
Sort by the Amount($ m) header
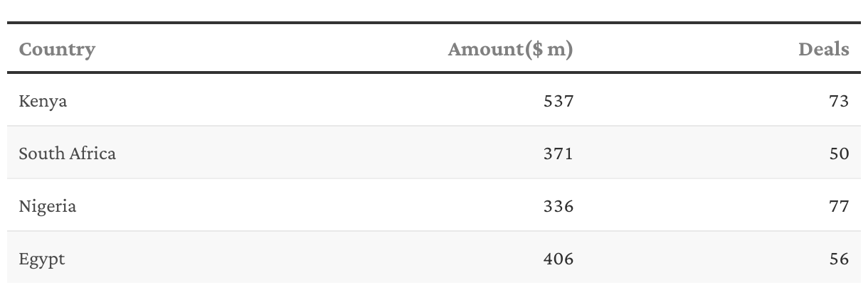tap(510, 49)
